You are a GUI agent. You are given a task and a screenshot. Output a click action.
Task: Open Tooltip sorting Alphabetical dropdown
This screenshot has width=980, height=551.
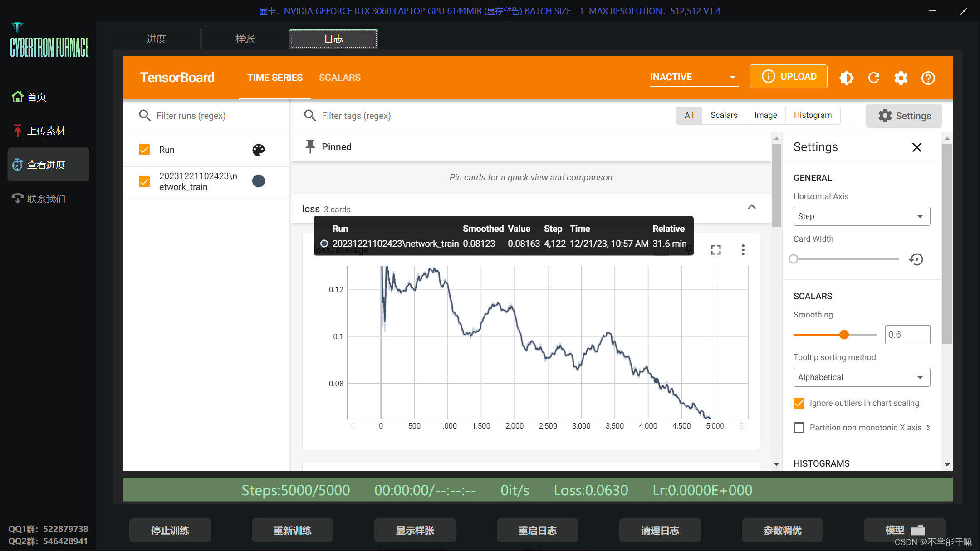(x=862, y=377)
